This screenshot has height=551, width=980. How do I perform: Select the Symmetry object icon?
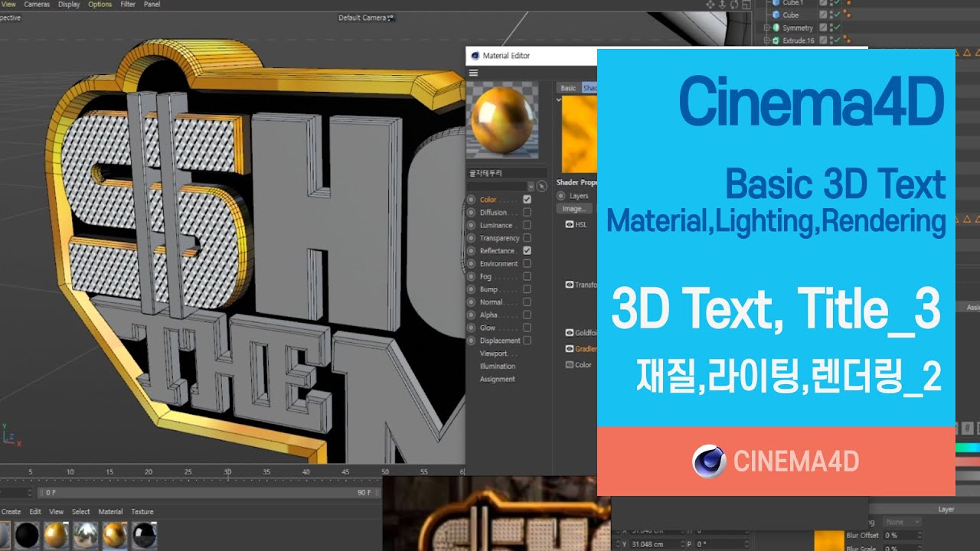(x=776, y=28)
